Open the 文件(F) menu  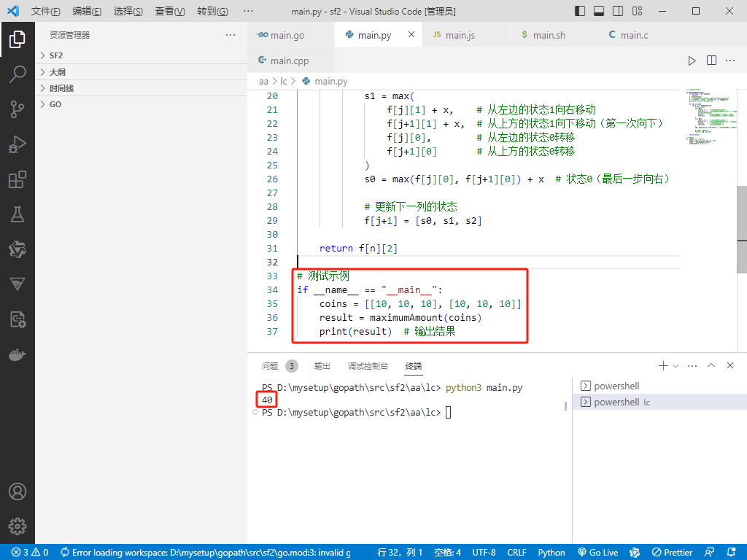pyautogui.click(x=46, y=11)
